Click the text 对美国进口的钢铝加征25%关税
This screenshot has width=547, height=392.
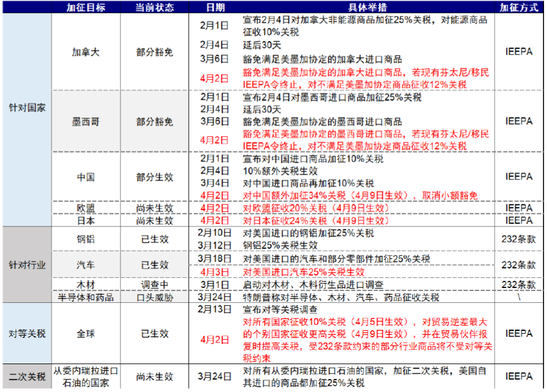tap(308, 233)
